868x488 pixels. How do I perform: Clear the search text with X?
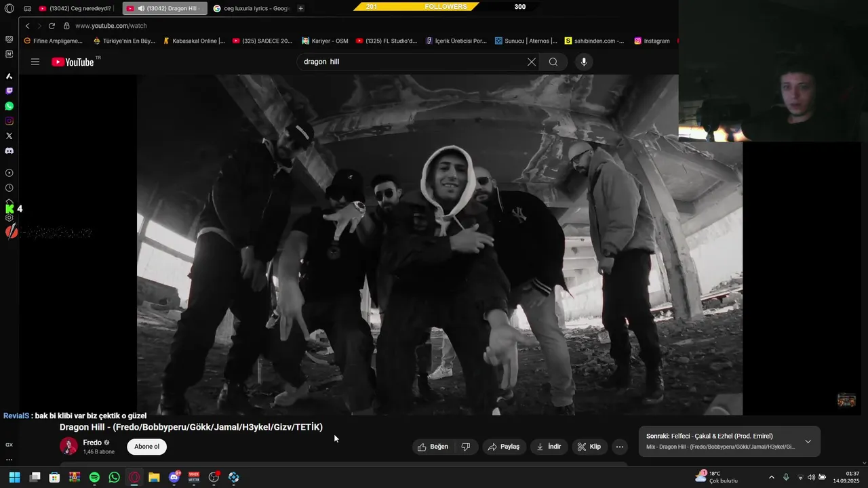532,62
